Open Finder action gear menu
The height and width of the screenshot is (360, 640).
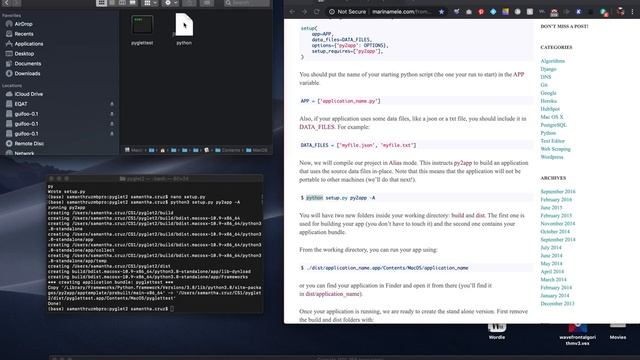pyautogui.click(x=171, y=3)
